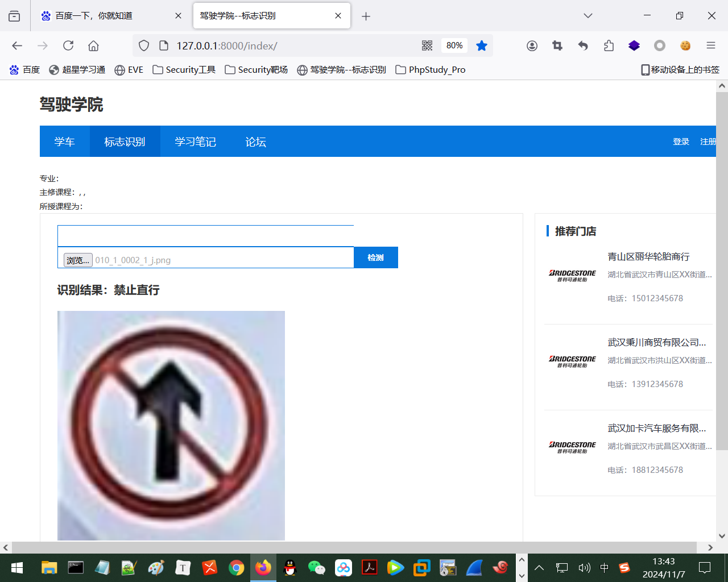Viewport: 728px width, 582px height.
Task: Open the 超星学习通 bookmark
Action: coord(77,70)
